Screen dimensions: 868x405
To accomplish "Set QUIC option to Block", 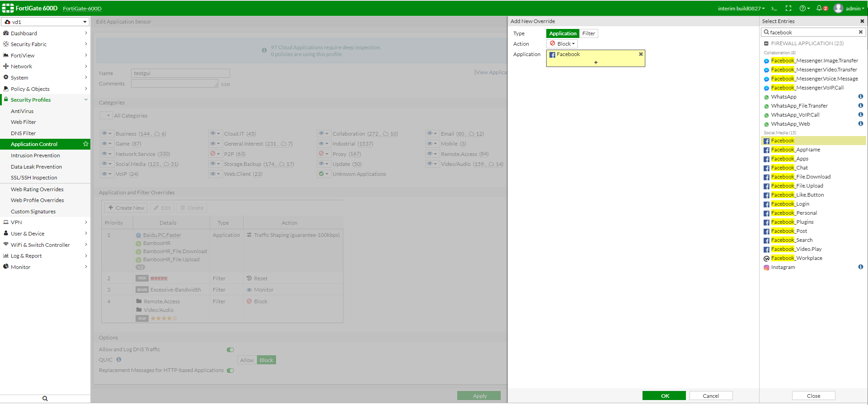I will (x=266, y=360).
